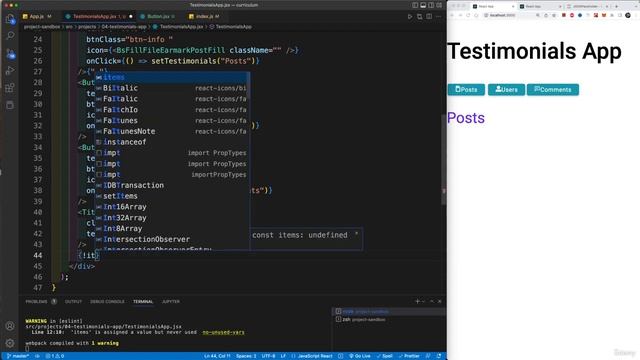Click the new terminal plus icon
Image resolution: width=640 pixels, height=360 pixels.
[417, 301]
